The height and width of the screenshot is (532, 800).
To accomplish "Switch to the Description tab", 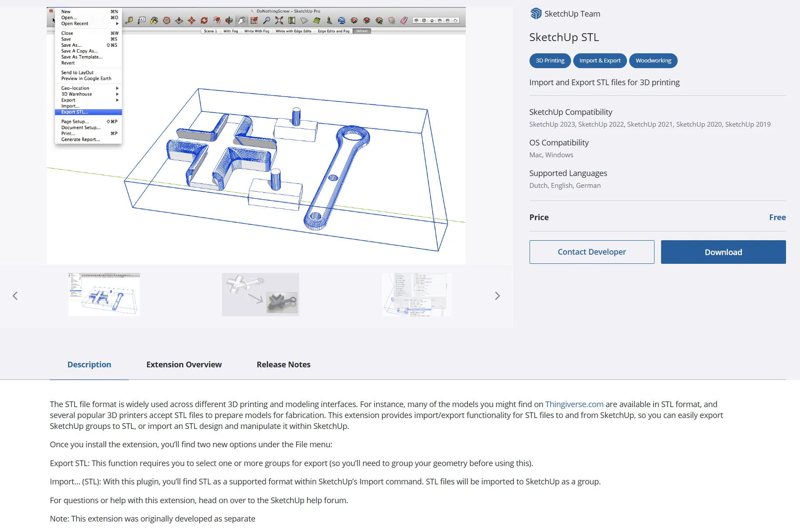I will pyautogui.click(x=89, y=365).
